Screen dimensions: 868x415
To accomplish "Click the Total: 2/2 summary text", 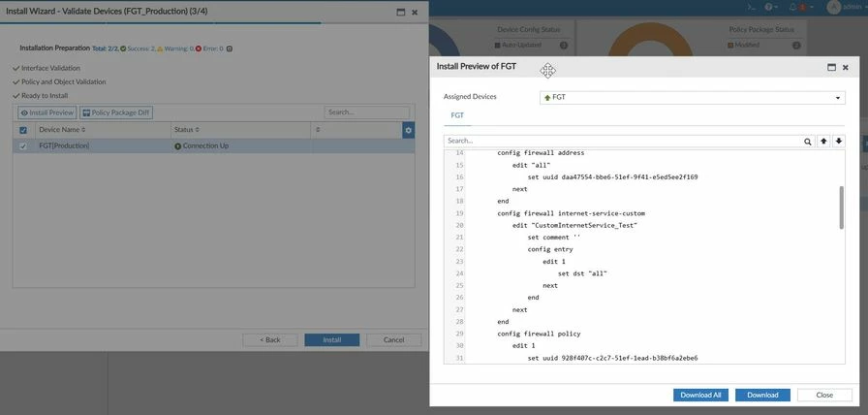I will 106,48.
